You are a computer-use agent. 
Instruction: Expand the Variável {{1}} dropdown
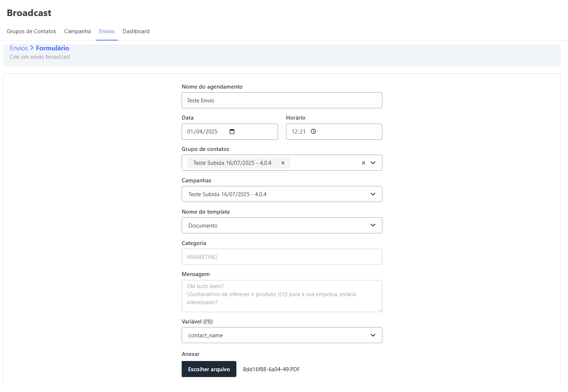282,335
